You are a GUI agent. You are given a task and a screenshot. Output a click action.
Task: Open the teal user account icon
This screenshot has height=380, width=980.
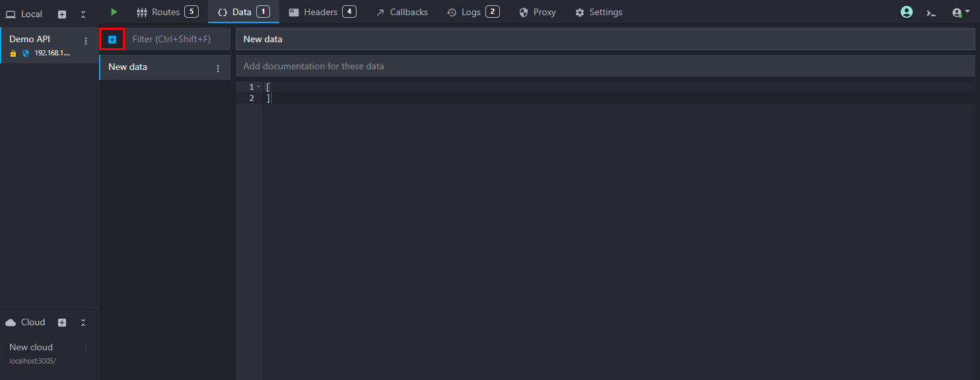[x=907, y=12]
